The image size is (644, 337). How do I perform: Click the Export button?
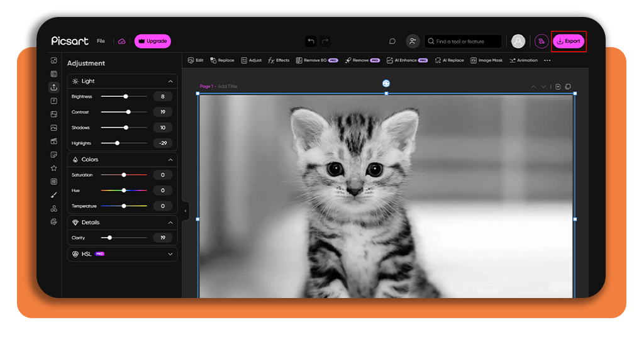click(x=569, y=41)
